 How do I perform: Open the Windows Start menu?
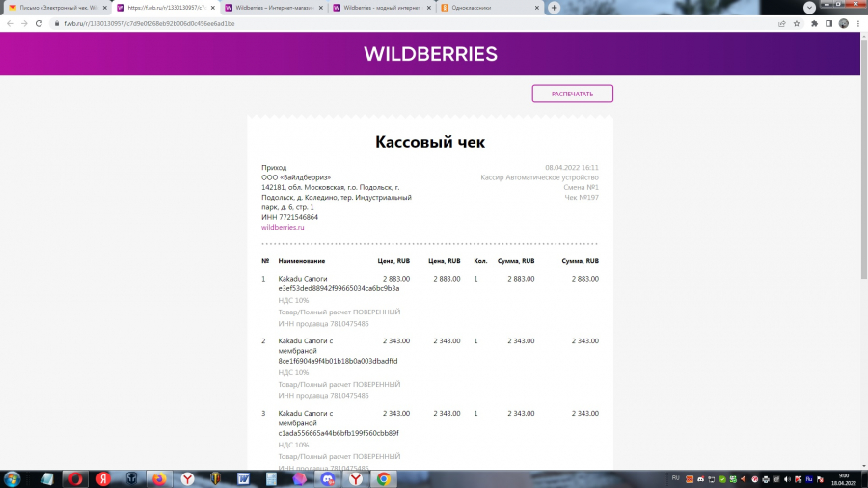13,478
